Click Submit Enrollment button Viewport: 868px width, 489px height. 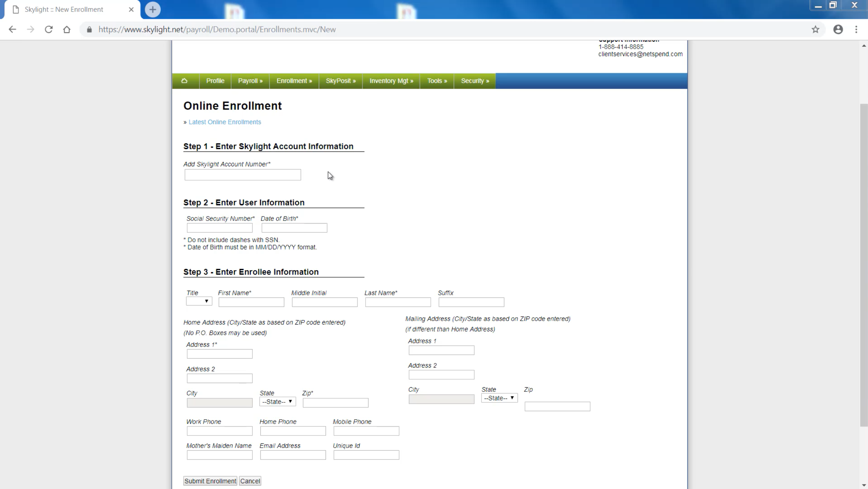click(x=210, y=481)
